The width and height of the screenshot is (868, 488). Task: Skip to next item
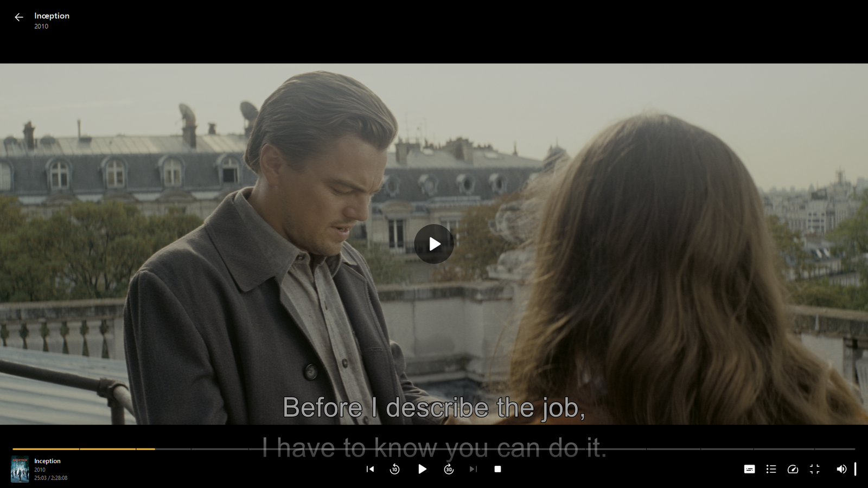473,469
